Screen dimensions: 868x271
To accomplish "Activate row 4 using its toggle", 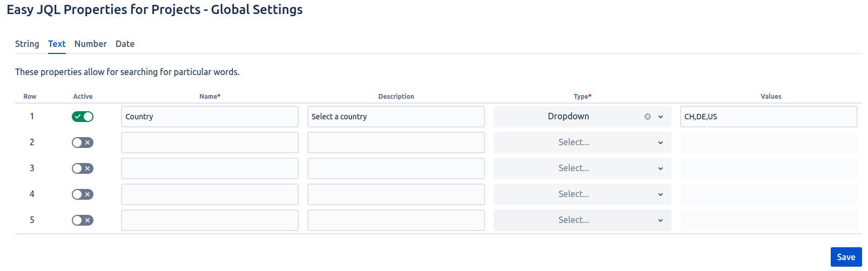I will [83, 194].
